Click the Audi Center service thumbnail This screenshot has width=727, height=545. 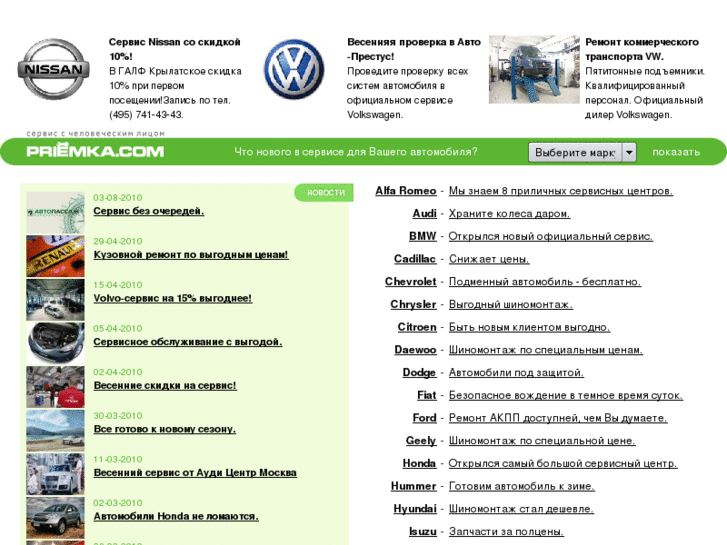point(55,474)
